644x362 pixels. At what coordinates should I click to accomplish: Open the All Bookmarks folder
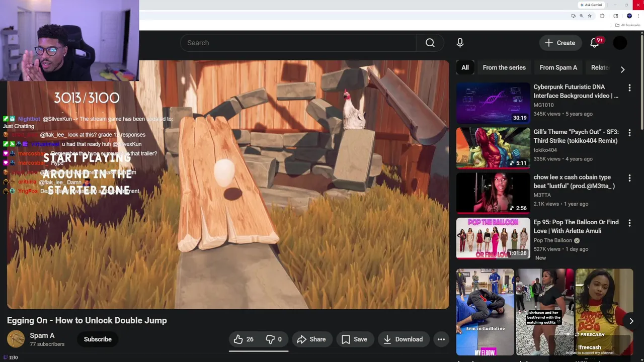[627, 25]
